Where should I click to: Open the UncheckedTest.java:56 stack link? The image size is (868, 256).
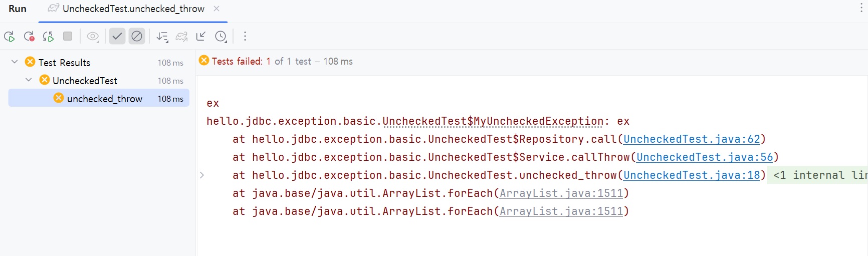point(705,157)
